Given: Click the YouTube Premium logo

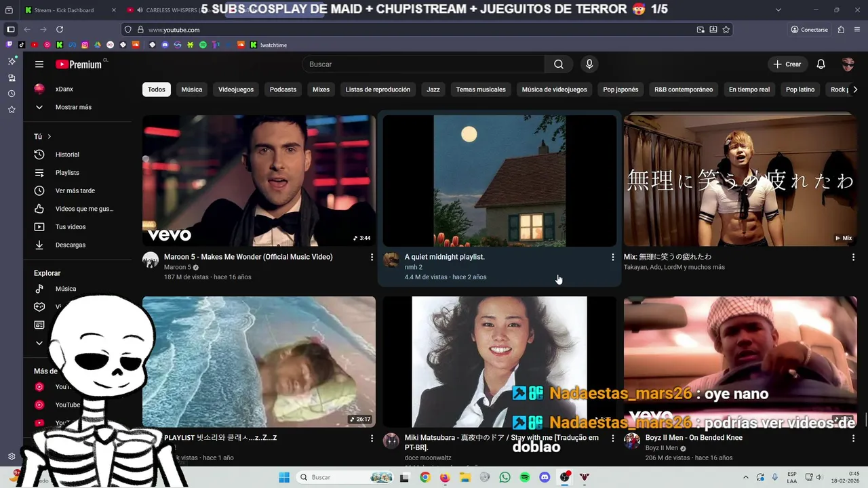Looking at the screenshot, I should [x=79, y=64].
